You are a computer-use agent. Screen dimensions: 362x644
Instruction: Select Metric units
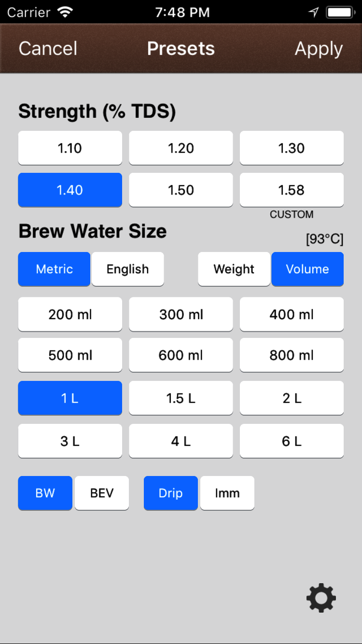[x=54, y=269]
